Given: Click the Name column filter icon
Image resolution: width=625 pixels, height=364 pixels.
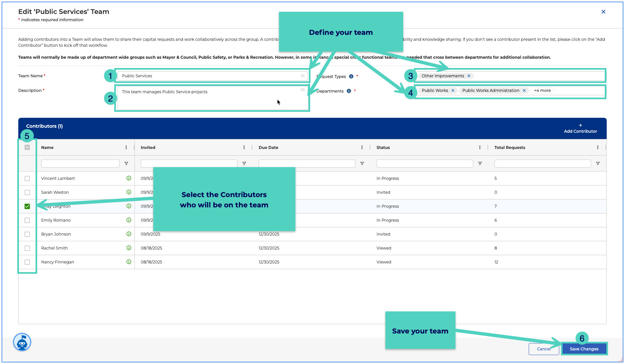Looking at the screenshot, I should (x=126, y=164).
